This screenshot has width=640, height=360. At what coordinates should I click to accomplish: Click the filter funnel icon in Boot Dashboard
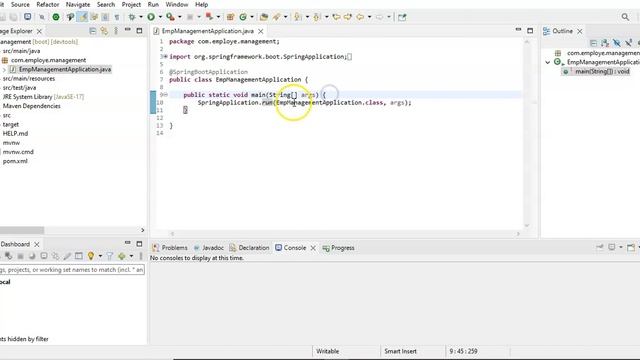109,256
